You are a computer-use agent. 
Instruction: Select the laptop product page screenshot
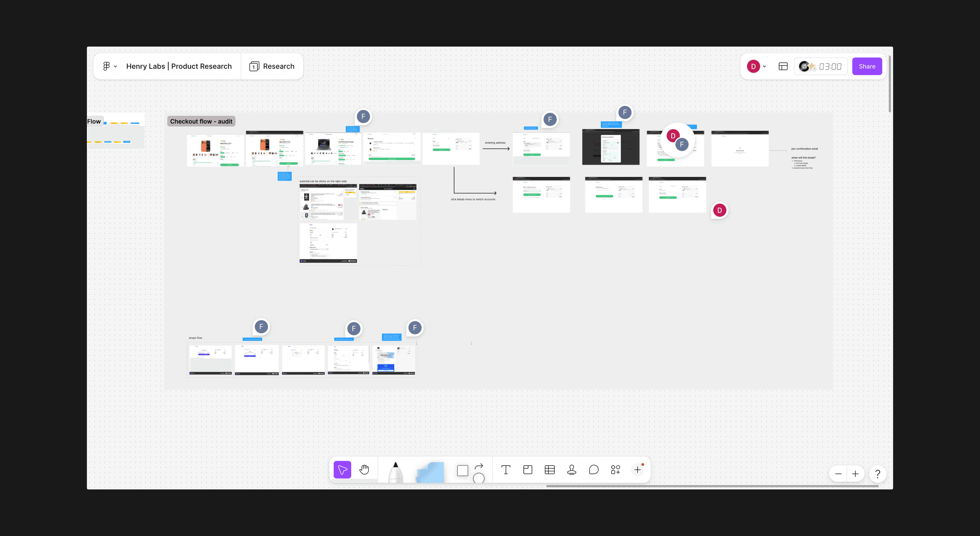click(333, 149)
